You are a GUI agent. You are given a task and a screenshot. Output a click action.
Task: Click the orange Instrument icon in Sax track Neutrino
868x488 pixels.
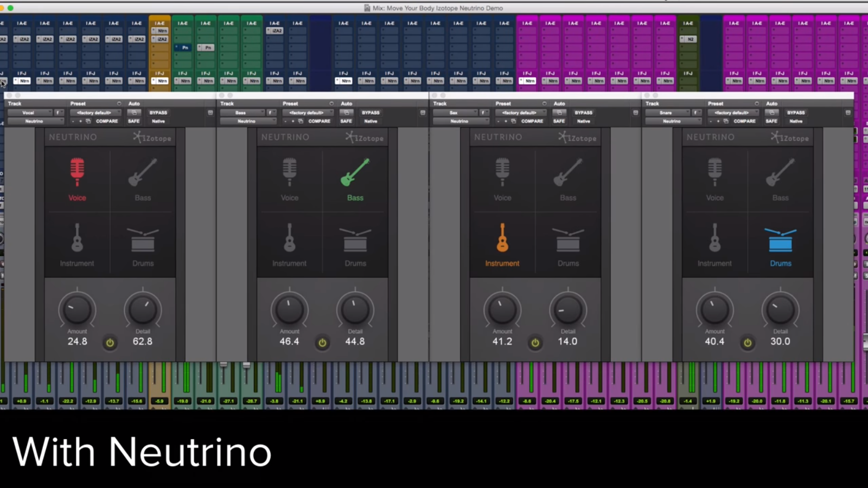502,238
